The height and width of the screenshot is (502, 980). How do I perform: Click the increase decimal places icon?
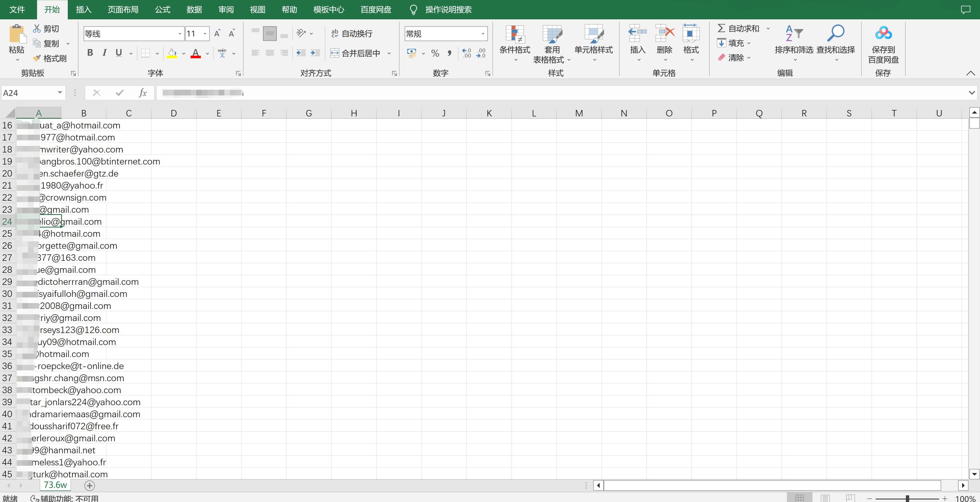[x=466, y=53]
